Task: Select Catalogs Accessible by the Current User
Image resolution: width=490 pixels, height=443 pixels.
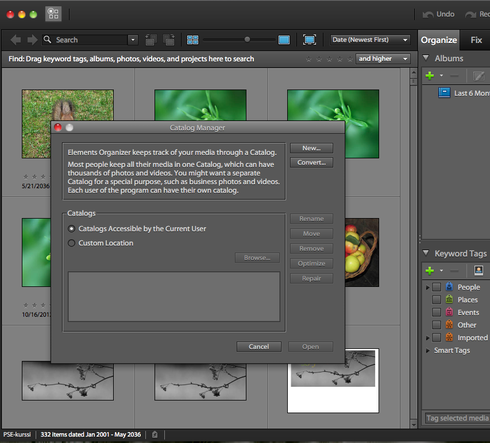Action: (x=71, y=229)
